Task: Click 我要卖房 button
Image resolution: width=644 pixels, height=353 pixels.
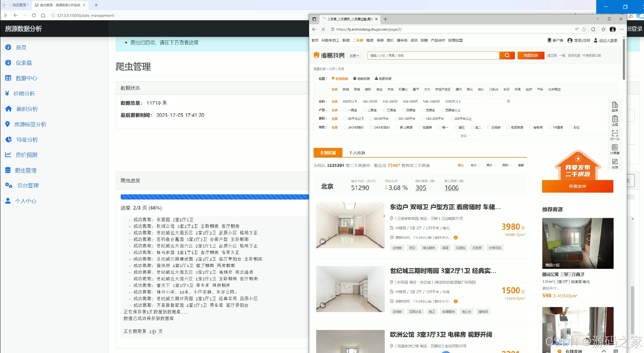Action: click(578, 186)
